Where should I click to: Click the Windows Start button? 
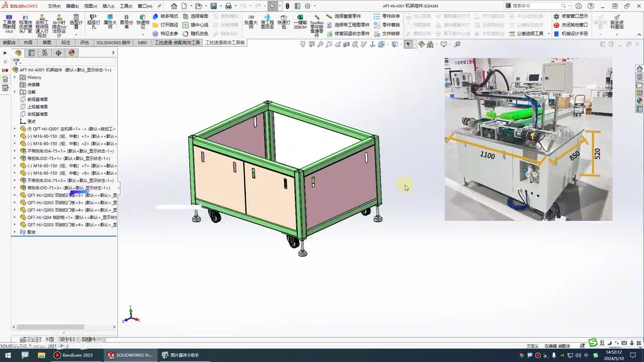click(x=8, y=355)
